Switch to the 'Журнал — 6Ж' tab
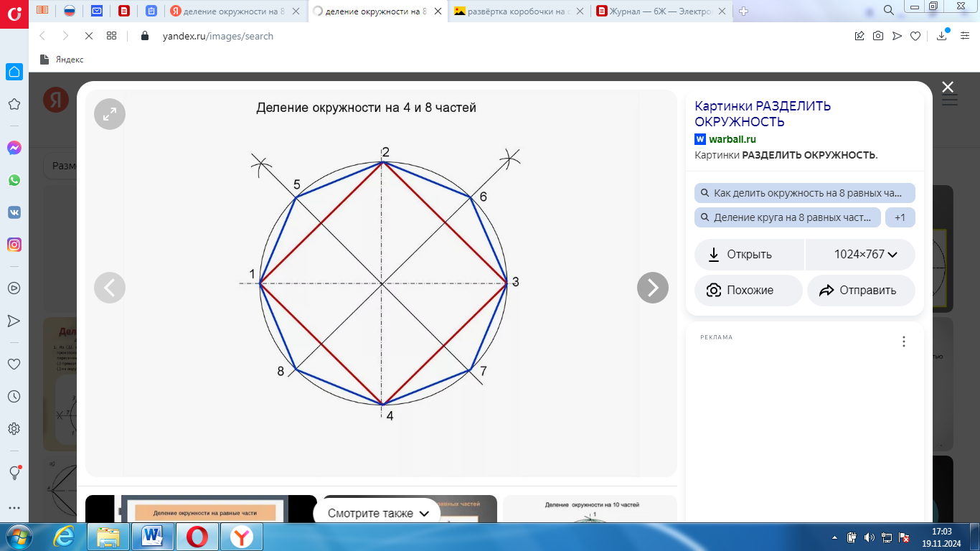 [660, 11]
